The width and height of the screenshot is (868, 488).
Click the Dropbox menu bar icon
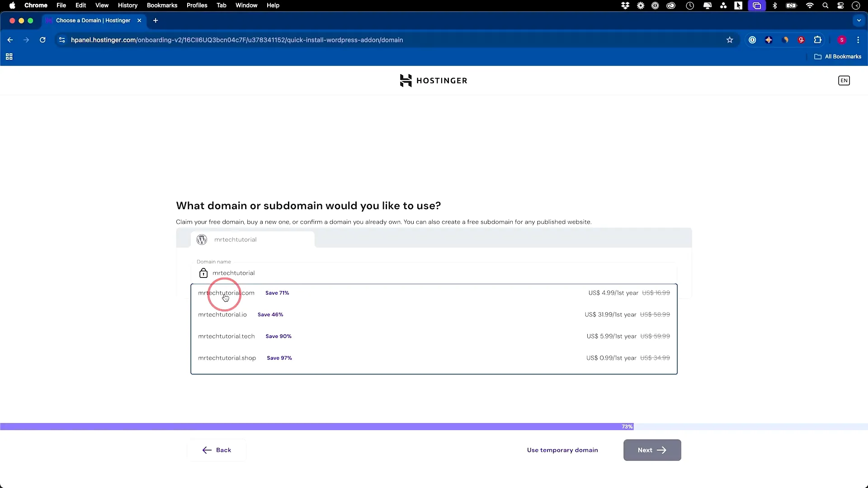pyautogui.click(x=625, y=5)
